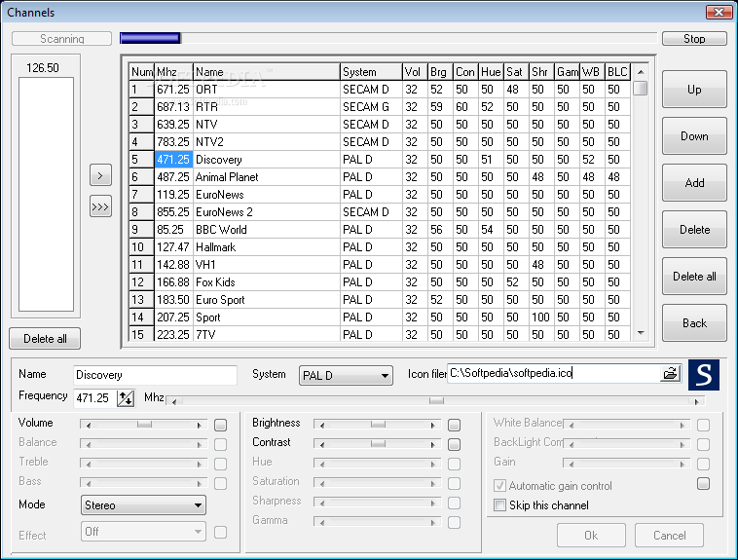
Task: Click channel table scrollbar up arrow
Action: (640, 72)
